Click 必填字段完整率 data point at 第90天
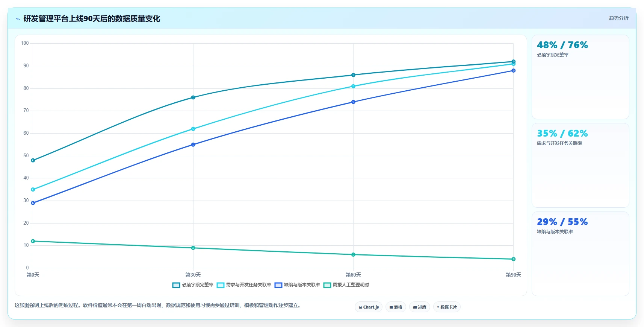The image size is (644, 327). click(x=513, y=62)
